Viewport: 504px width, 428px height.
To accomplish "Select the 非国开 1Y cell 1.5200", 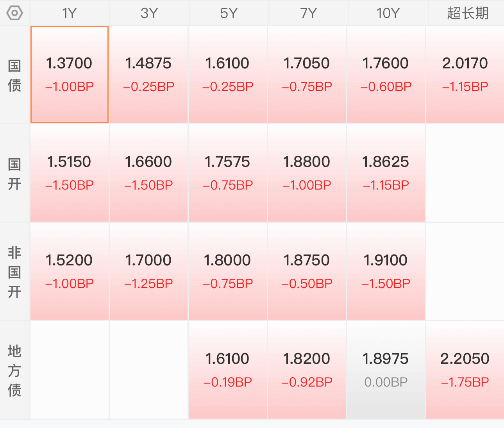I will [70, 272].
